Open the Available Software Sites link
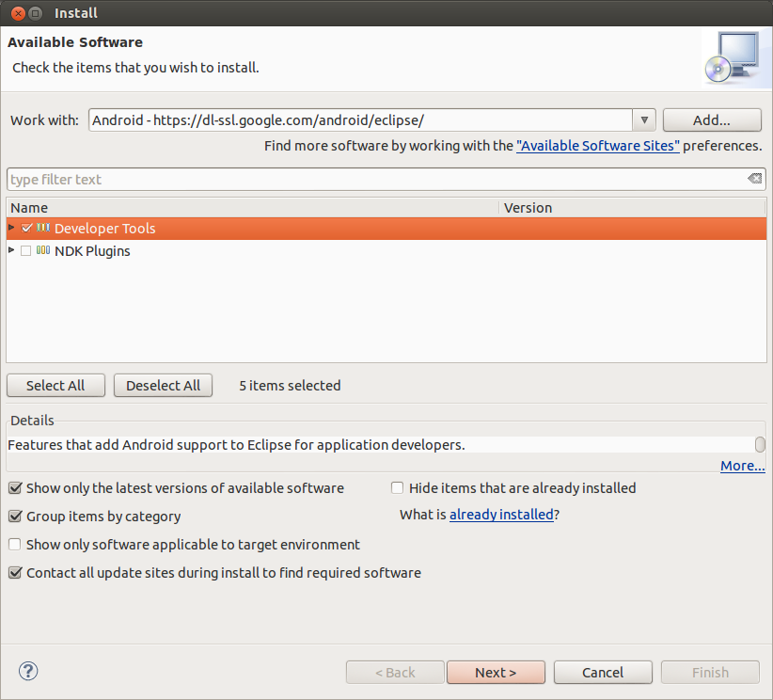The image size is (773, 700). pyautogui.click(x=597, y=146)
